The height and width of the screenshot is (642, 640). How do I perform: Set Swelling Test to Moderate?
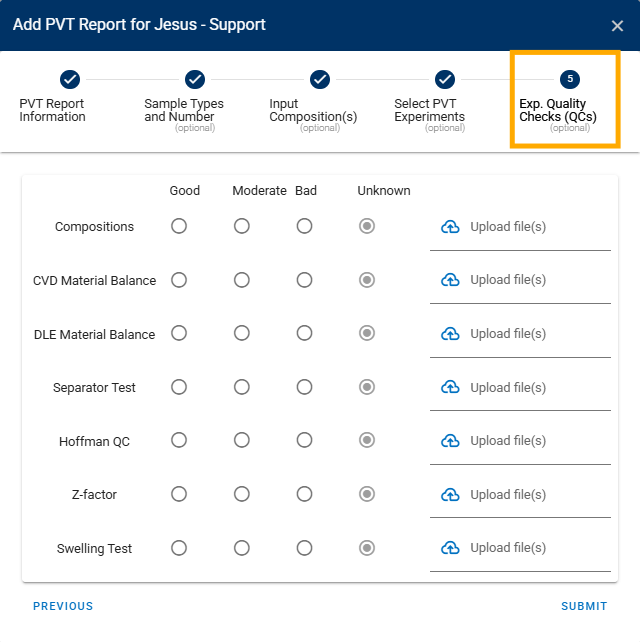coord(242,548)
